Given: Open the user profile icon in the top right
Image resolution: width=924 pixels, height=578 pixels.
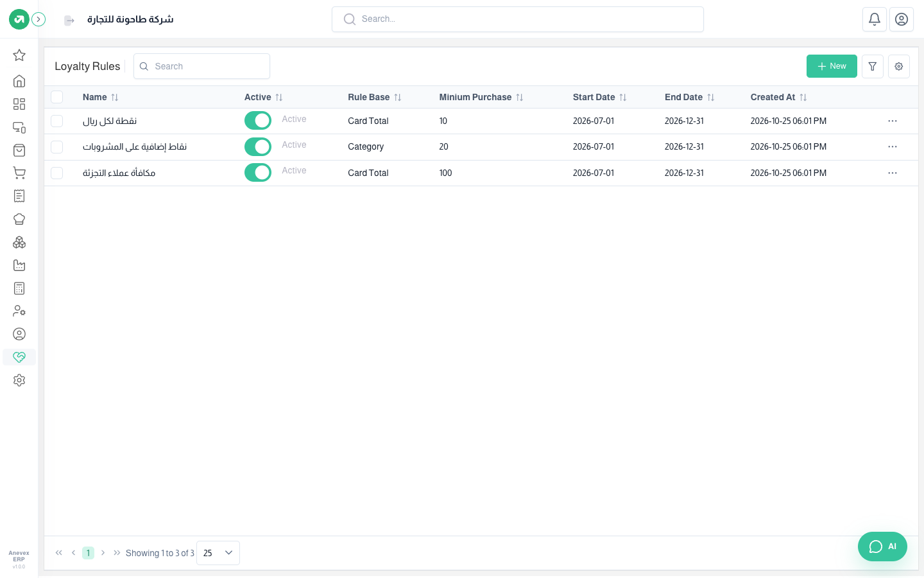Looking at the screenshot, I should (902, 19).
